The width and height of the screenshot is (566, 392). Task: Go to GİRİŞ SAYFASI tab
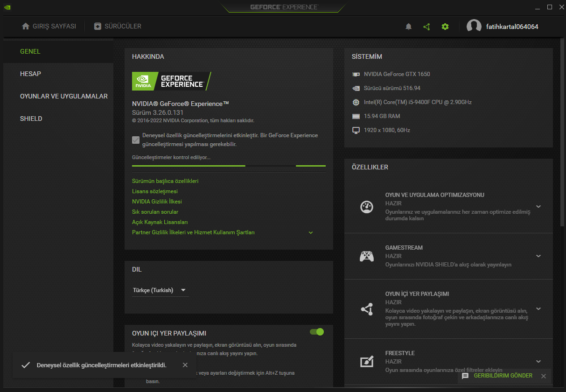(49, 26)
